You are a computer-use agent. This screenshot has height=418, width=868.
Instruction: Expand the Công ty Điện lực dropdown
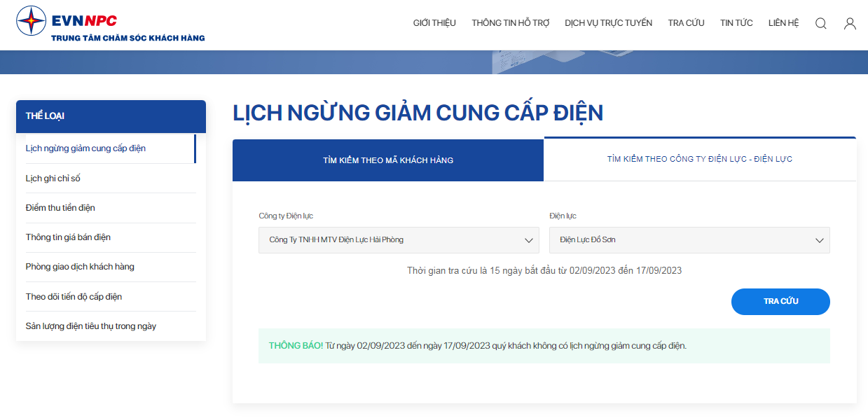pos(399,240)
